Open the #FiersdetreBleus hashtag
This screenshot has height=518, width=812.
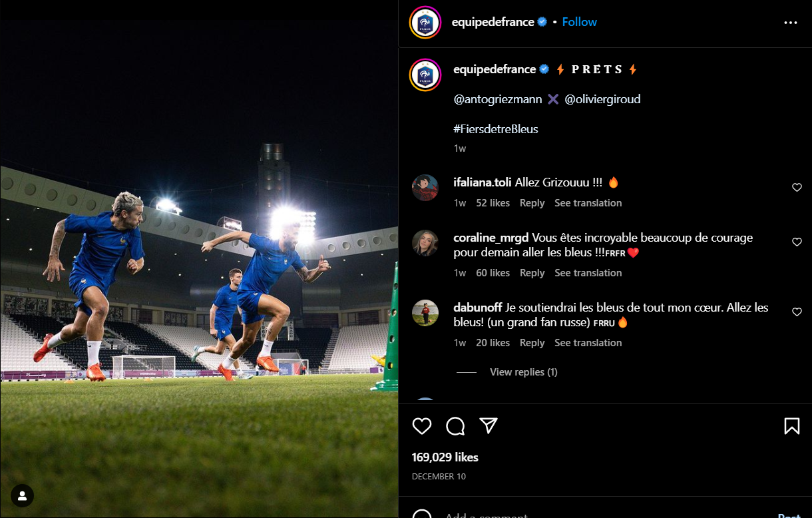495,129
